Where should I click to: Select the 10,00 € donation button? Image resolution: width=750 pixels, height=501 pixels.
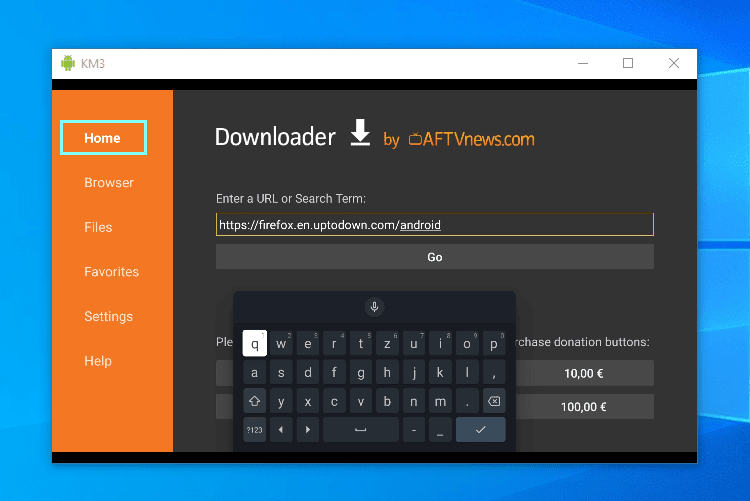[x=584, y=373]
